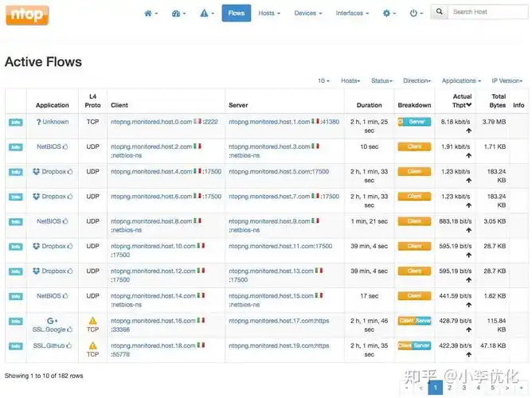Image resolution: width=532 pixels, height=398 pixels.
Task: Expand the Applications filter dropdown
Action: coord(461,80)
